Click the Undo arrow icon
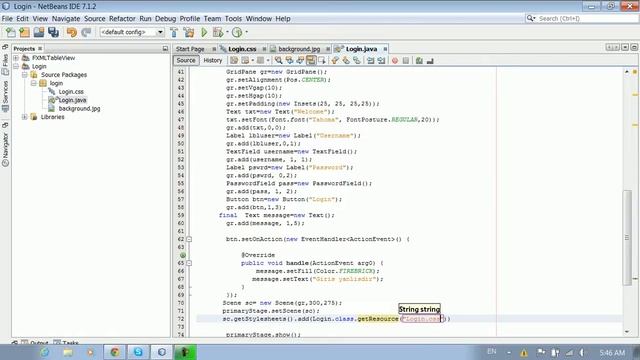 (72, 32)
